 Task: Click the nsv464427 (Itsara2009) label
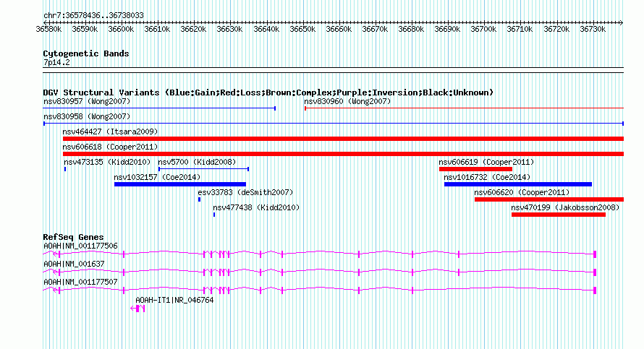pyautogui.click(x=110, y=132)
